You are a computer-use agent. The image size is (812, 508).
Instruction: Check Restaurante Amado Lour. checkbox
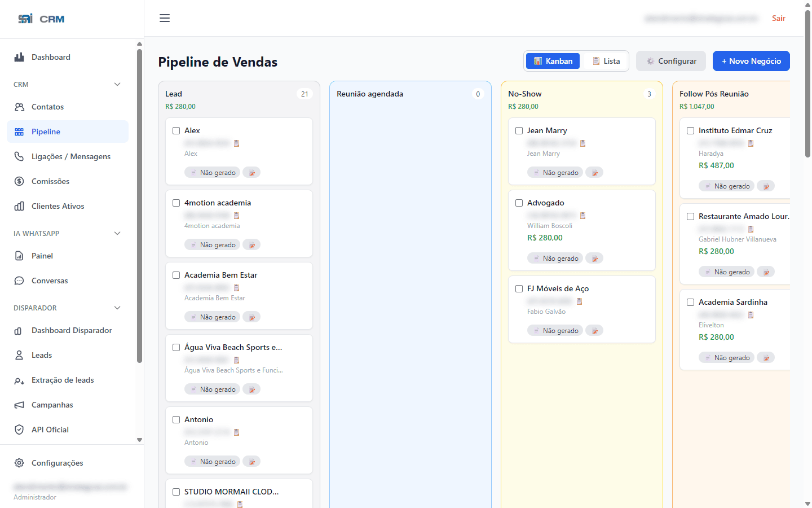tap(691, 216)
